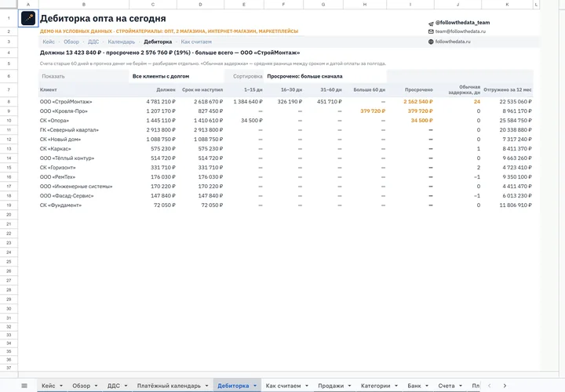Open the Обзор sheet tab dropdown arrow
565x392 pixels.
coord(96,386)
